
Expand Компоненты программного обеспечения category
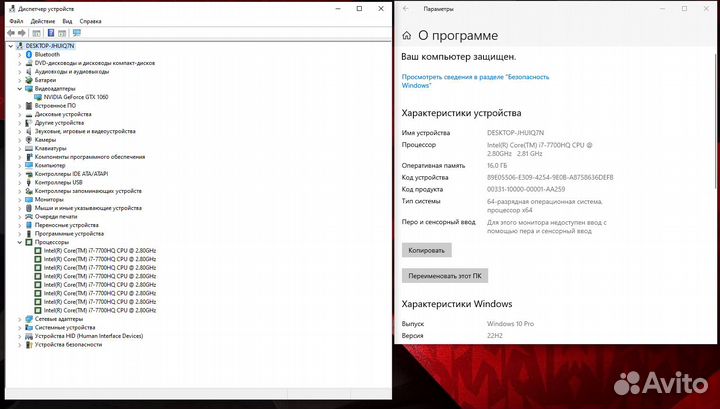pyautogui.click(x=20, y=157)
